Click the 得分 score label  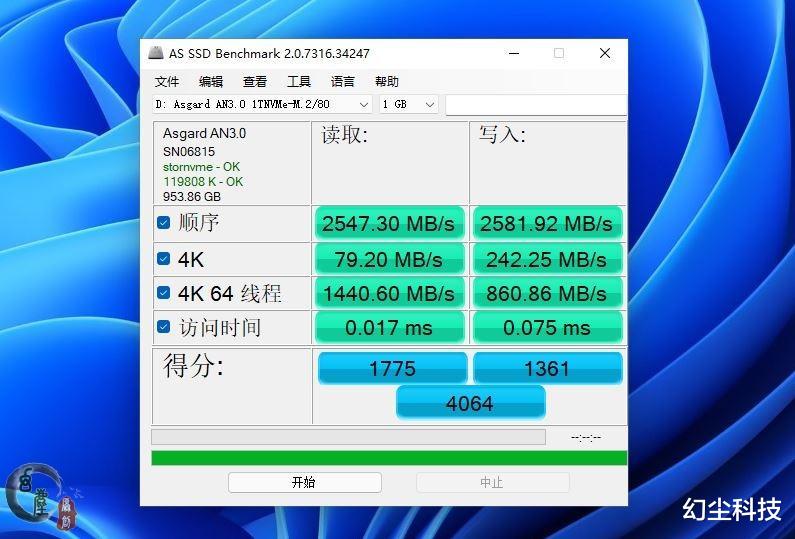pyautogui.click(x=193, y=365)
